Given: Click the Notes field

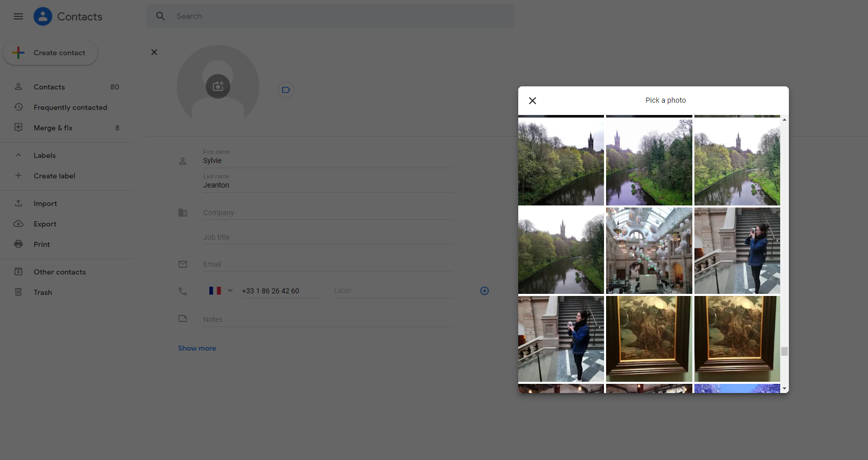Looking at the screenshot, I should click(328, 319).
